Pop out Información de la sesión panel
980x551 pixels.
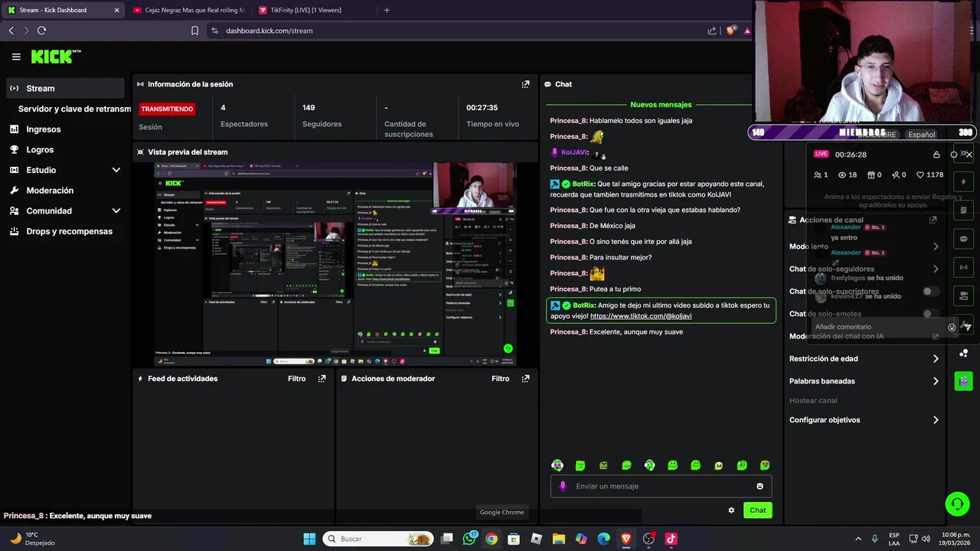tap(525, 84)
